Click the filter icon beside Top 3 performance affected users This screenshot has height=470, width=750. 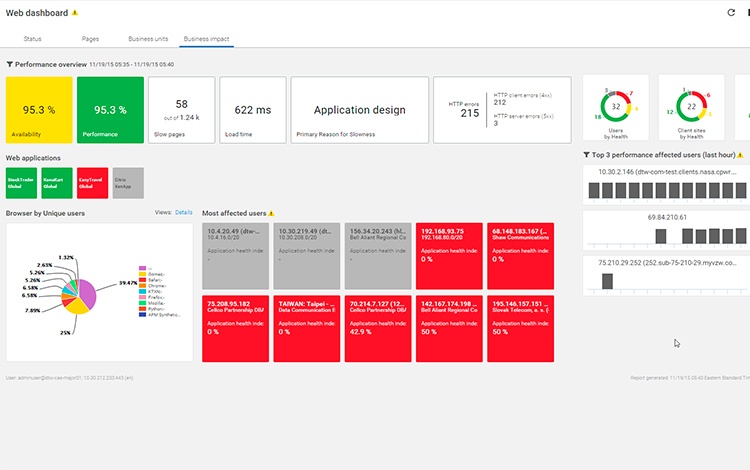point(586,154)
